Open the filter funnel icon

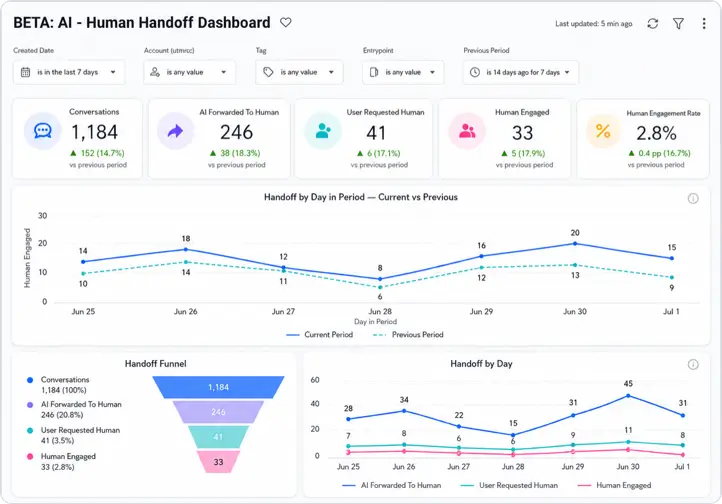click(678, 23)
